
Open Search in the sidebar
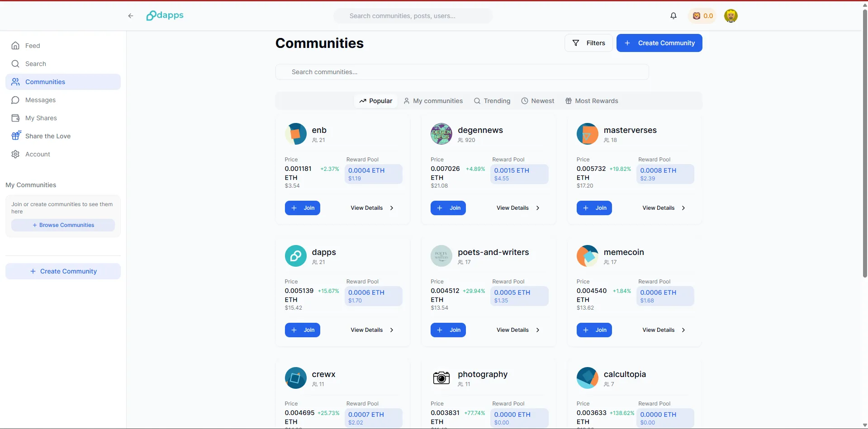pos(63,64)
